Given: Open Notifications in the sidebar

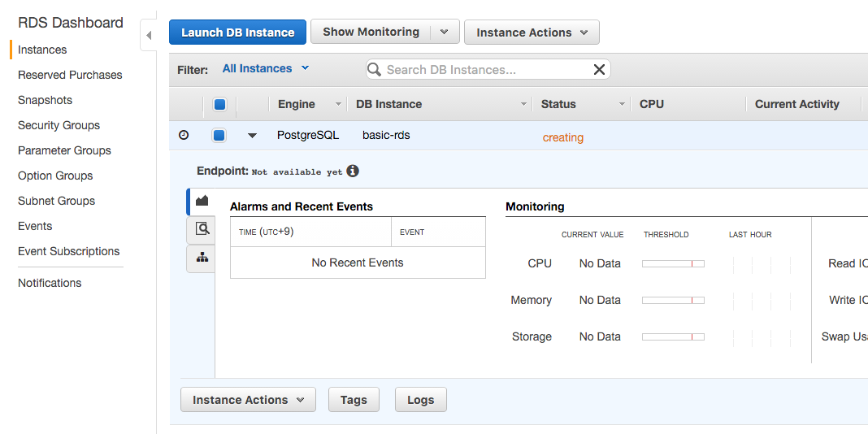Looking at the screenshot, I should tap(50, 283).
